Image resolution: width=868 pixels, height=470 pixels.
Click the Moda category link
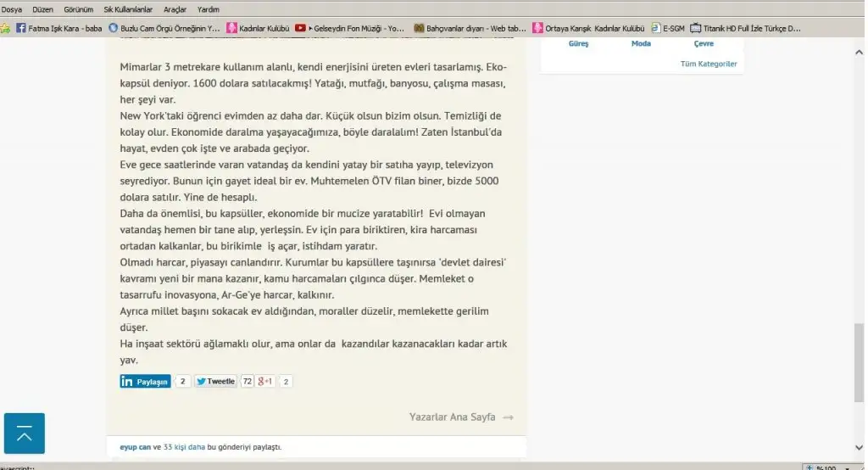641,43
